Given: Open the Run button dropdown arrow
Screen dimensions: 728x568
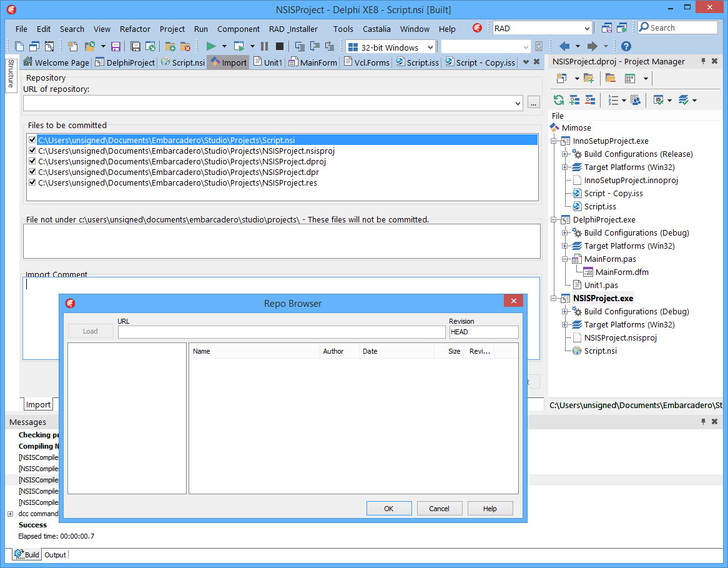Looking at the screenshot, I should point(224,46).
